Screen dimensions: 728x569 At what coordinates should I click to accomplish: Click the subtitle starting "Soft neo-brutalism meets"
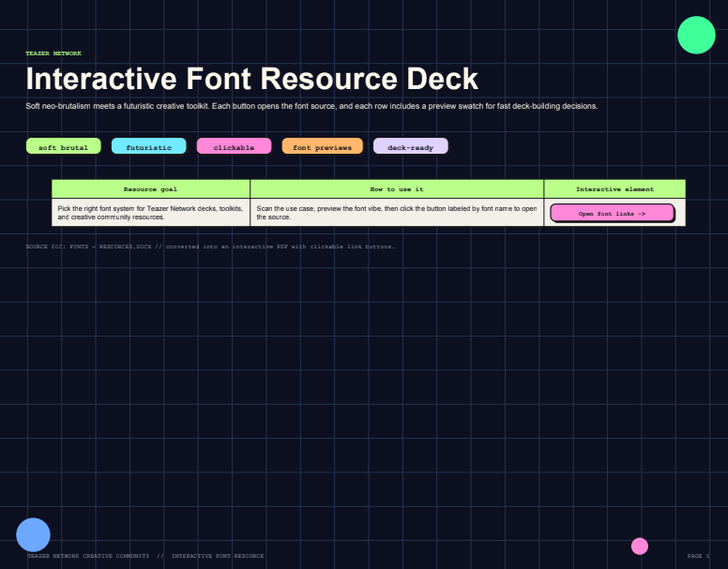point(311,106)
